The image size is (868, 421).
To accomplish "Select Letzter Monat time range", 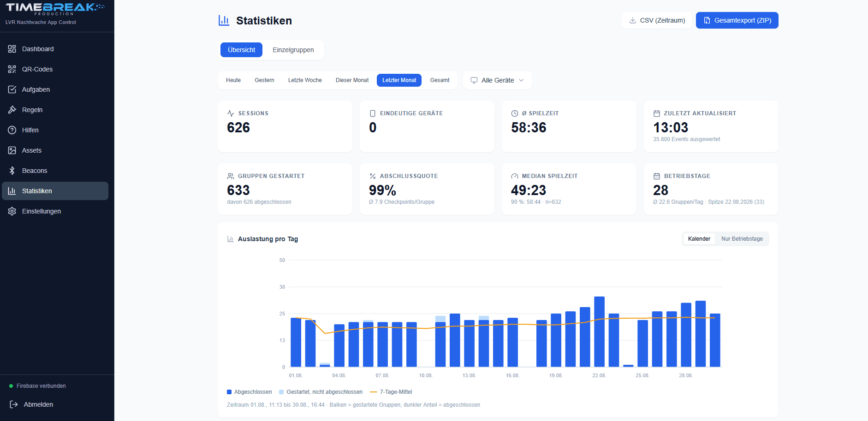I will point(399,80).
